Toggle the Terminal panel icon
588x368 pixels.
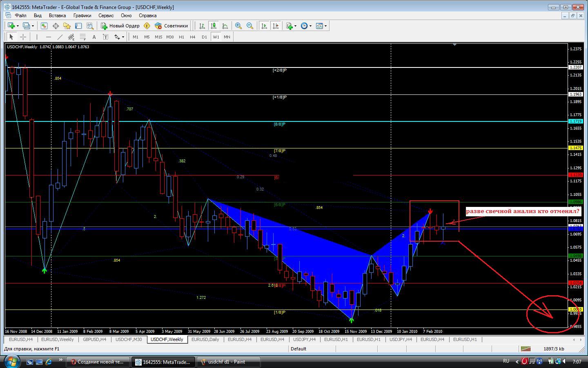coord(78,26)
